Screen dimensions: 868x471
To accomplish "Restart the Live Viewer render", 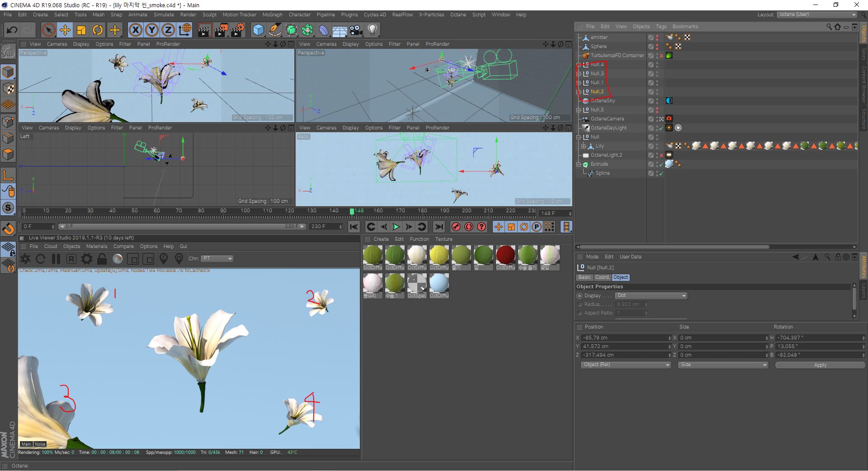I will [x=41, y=259].
